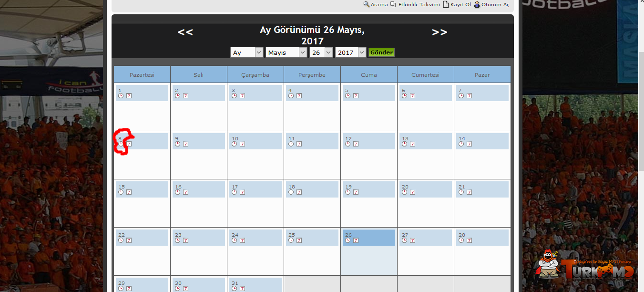Click the week calendar icon under day 24
This screenshot has height=292, width=644.
(243, 240)
